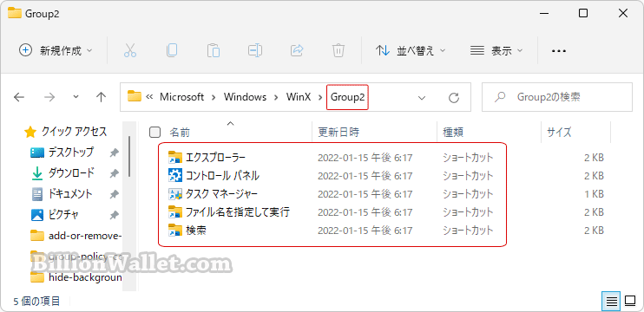Image resolution: width=644 pixels, height=312 pixels.
Task: Switch to details view button
Action: pyautogui.click(x=611, y=302)
